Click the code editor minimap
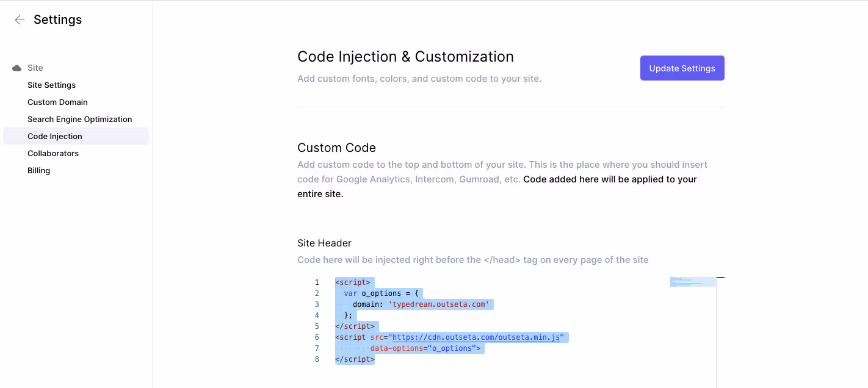 pos(693,282)
